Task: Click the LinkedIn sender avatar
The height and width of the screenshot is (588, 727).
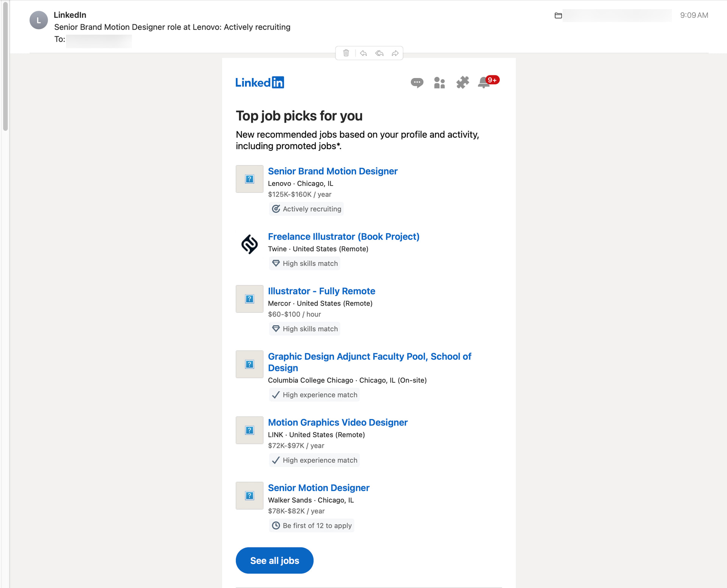Action: (39, 20)
